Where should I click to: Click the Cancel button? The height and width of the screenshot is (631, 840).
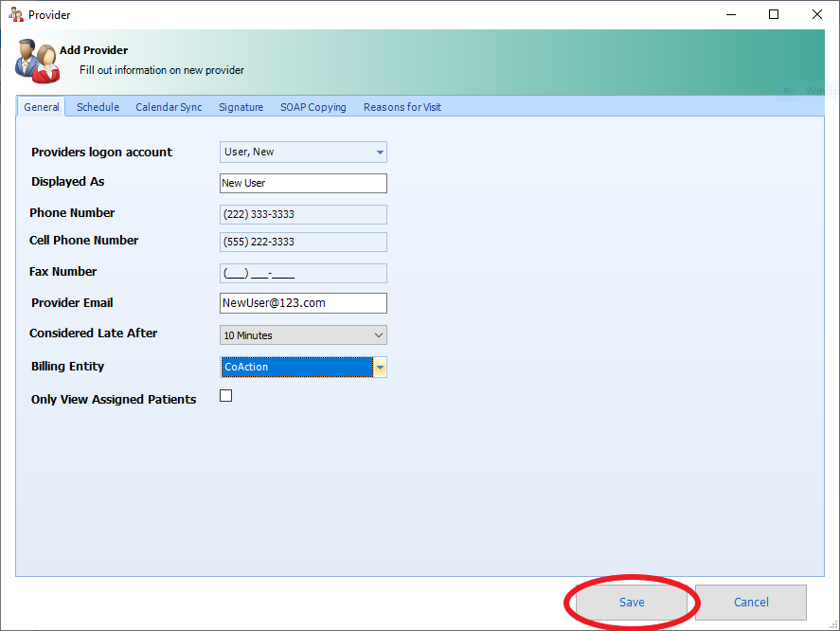[751, 603]
